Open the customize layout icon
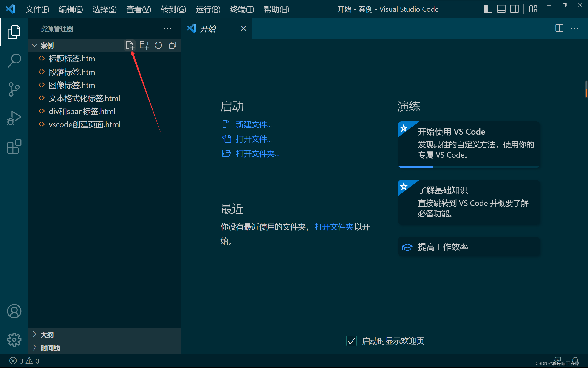The image size is (588, 368). 533,9
